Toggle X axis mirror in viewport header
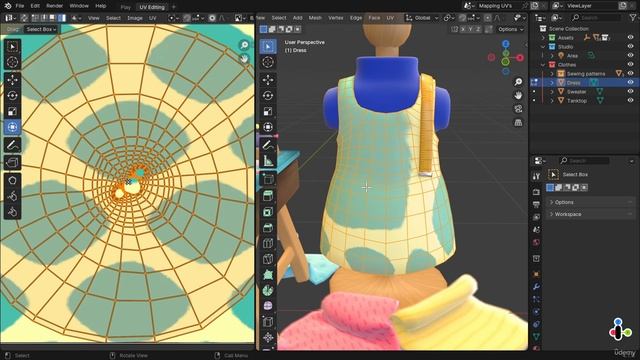Viewport: 640px width, 360px height. click(463, 29)
